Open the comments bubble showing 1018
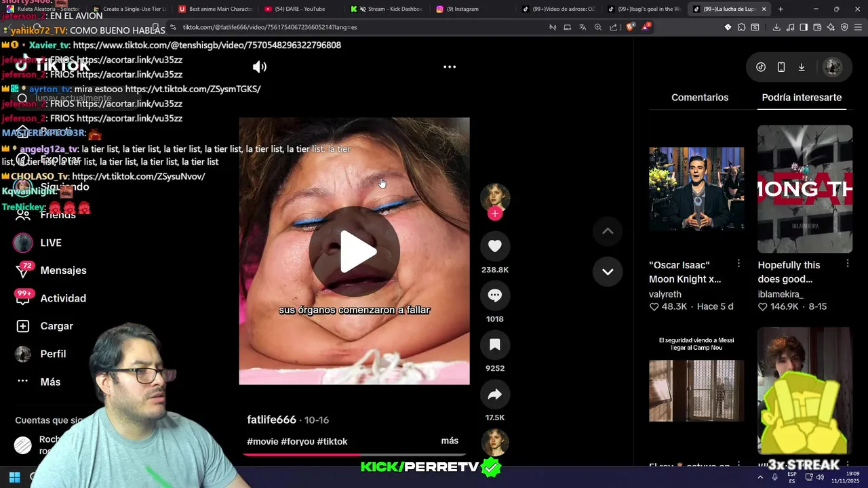 coord(495,296)
